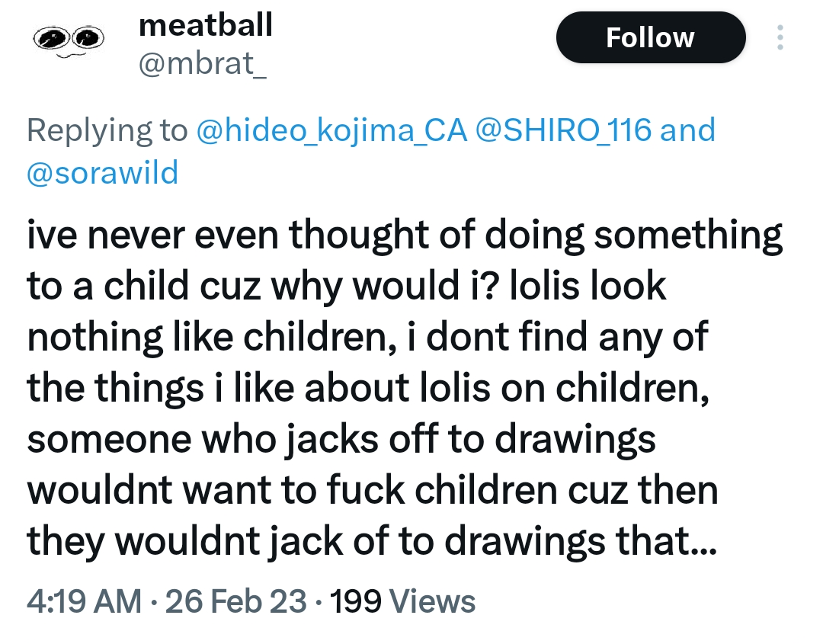The width and height of the screenshot is (823, 644).
Task: Expand the truncated tweet at the ellipsis
Action: pos(704,543)
